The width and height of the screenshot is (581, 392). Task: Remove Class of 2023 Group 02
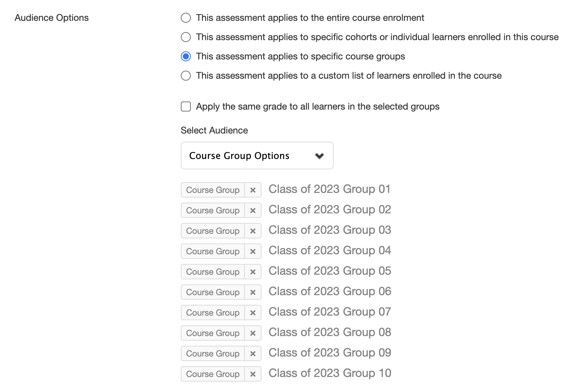(x=253, y=210)
